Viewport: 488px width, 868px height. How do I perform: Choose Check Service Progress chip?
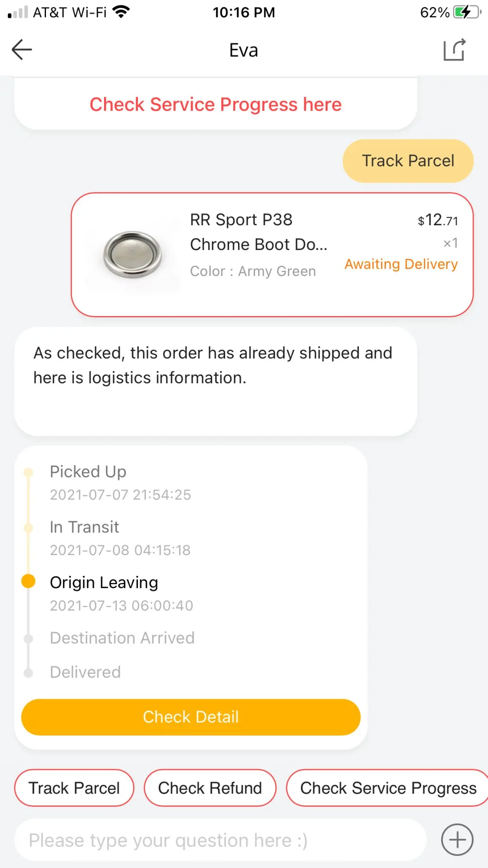(x=387, y=788)
